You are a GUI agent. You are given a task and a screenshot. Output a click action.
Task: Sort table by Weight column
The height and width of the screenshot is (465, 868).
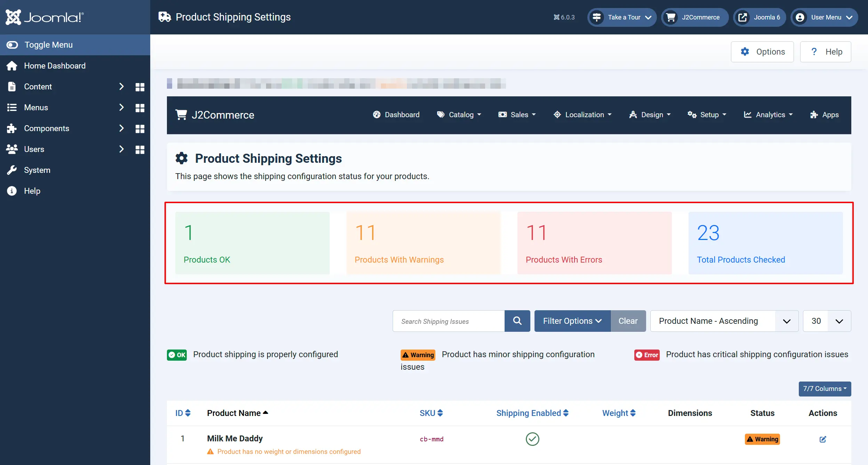tap(619, 413)
